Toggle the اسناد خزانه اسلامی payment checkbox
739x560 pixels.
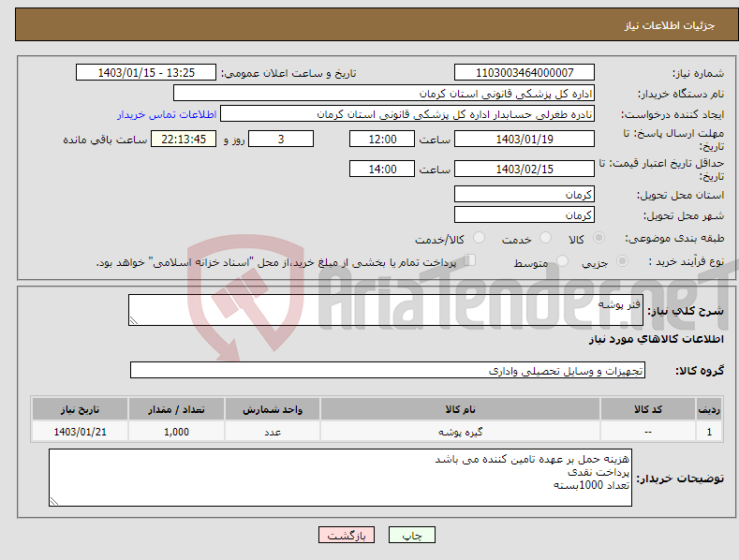(470, 260)
